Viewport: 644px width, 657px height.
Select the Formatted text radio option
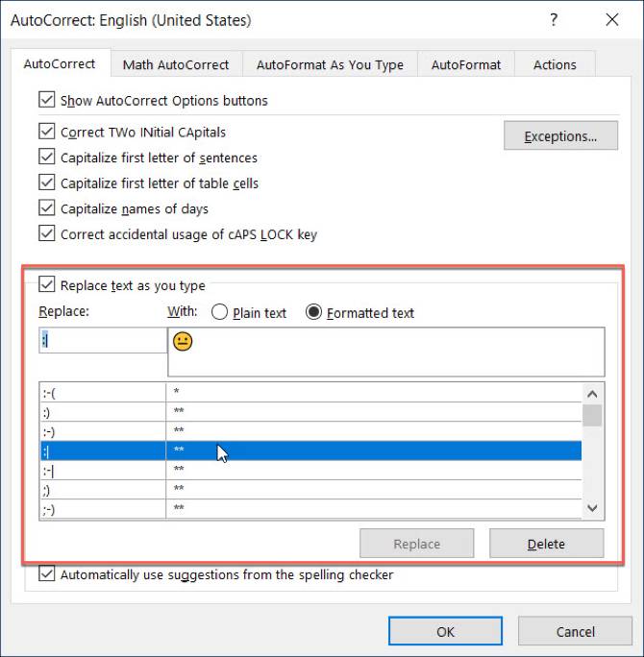click(x=313, y=312)
